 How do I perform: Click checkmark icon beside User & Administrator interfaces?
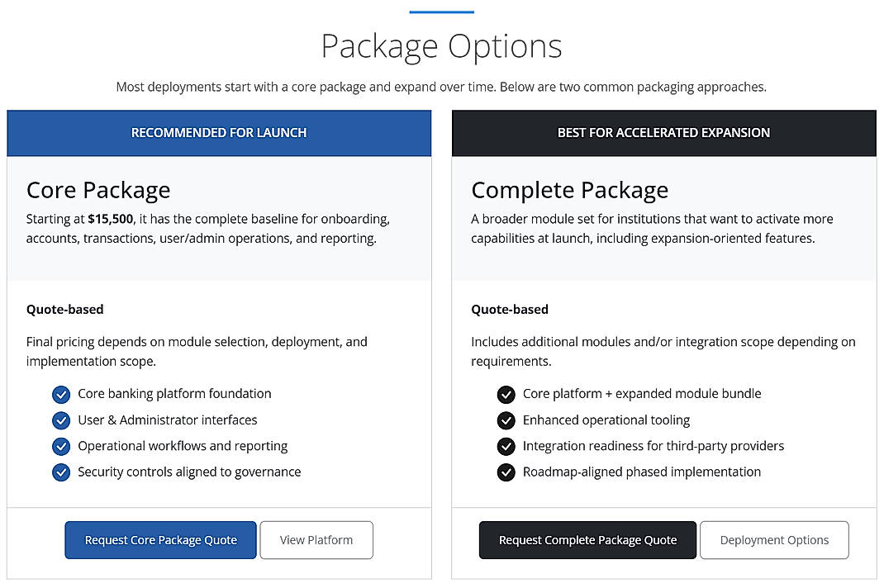61,420
